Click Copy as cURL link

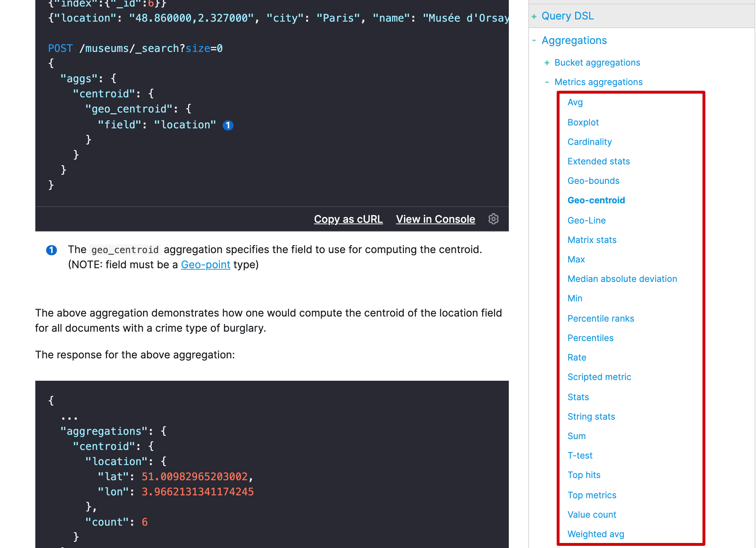tap(348, 219)
